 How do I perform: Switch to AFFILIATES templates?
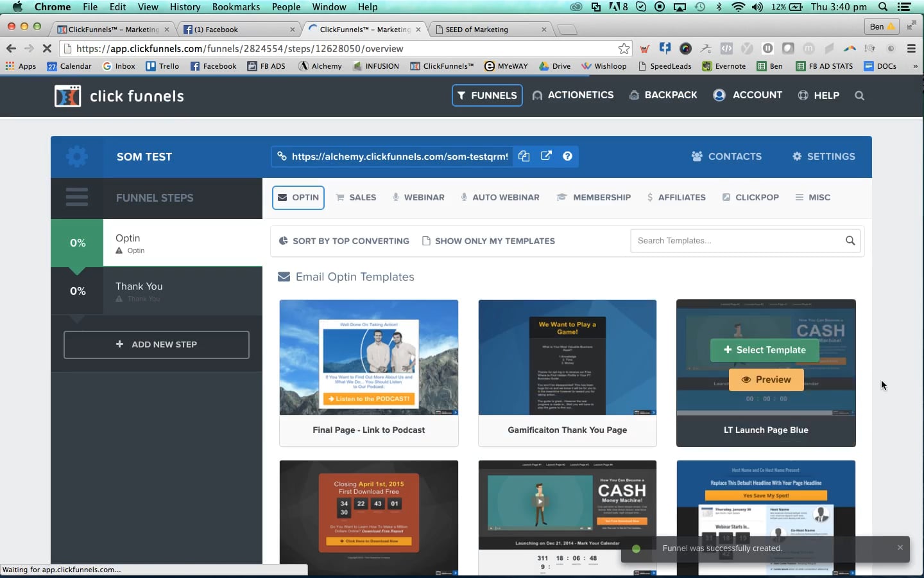(676, 197)
